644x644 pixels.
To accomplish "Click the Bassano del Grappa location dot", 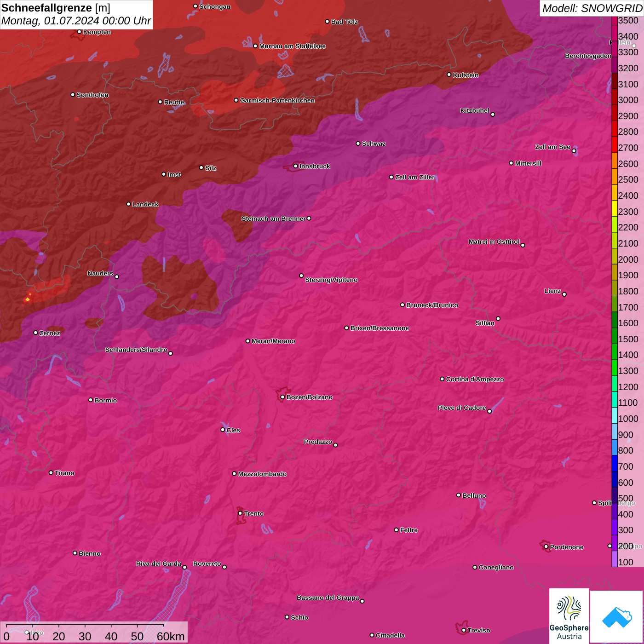I will point(362,601).
